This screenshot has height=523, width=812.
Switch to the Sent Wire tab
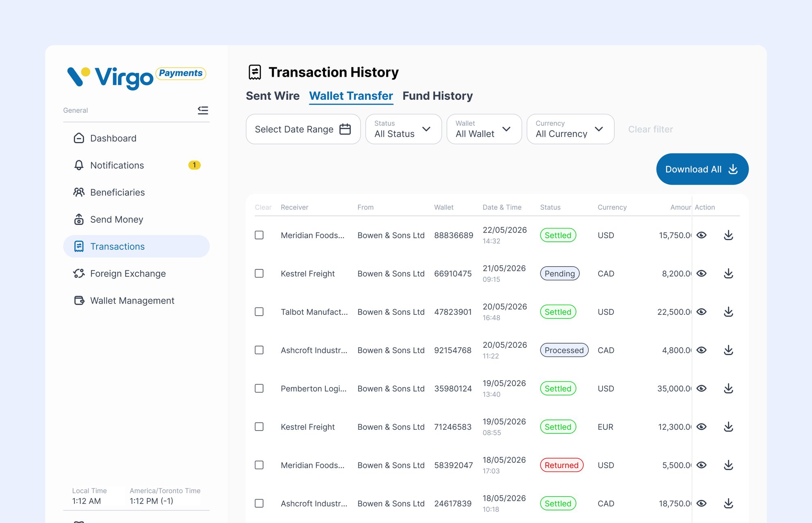[273, 96]
